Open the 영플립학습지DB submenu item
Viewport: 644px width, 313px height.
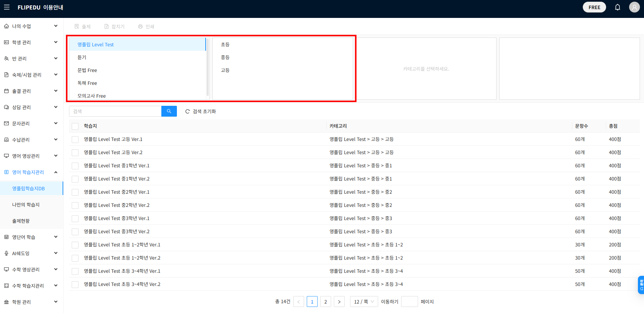click(31, 188)
